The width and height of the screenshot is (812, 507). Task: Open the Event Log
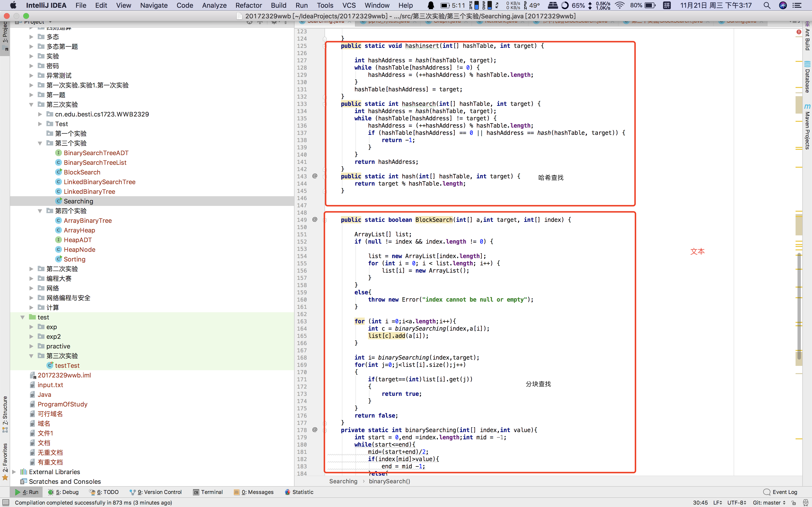(780, 492)
